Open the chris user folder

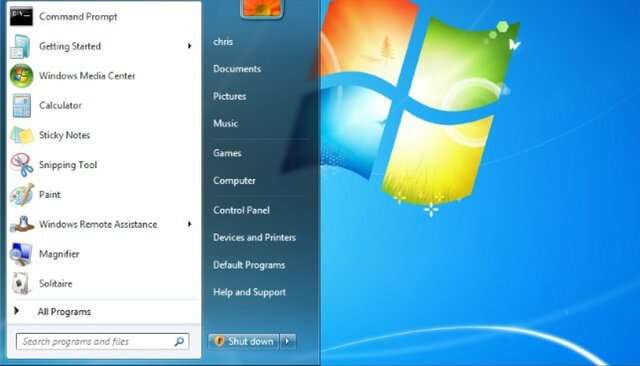[x=223, y=42]
